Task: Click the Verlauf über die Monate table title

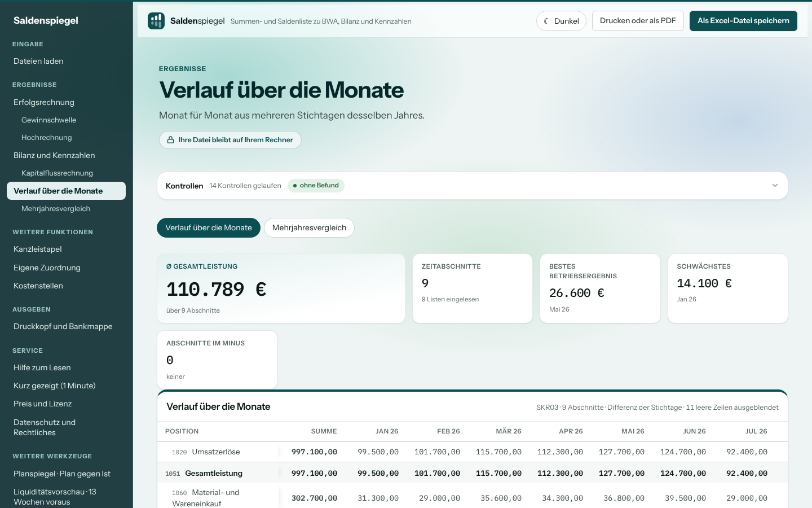Action: click(x=218, y=406)
